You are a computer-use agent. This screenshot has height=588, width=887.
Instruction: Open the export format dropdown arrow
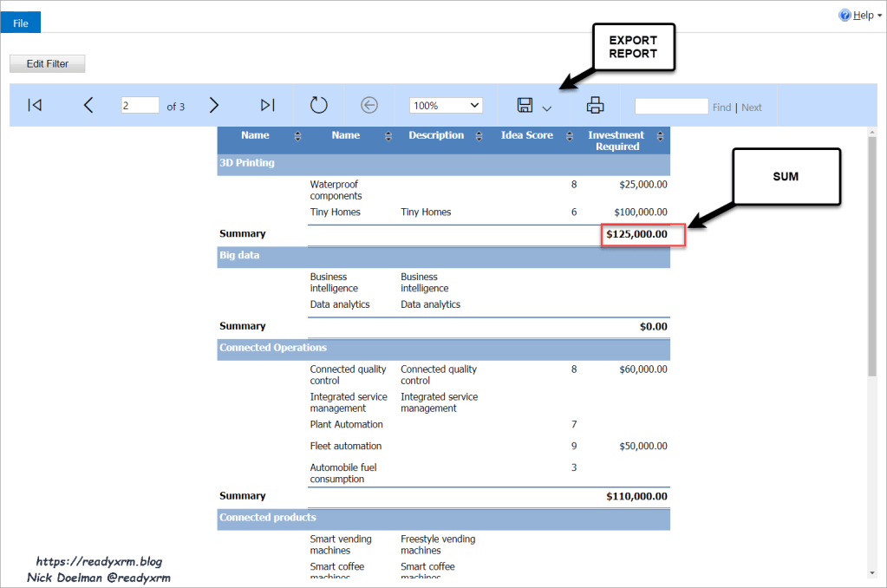tap(546, 108)
